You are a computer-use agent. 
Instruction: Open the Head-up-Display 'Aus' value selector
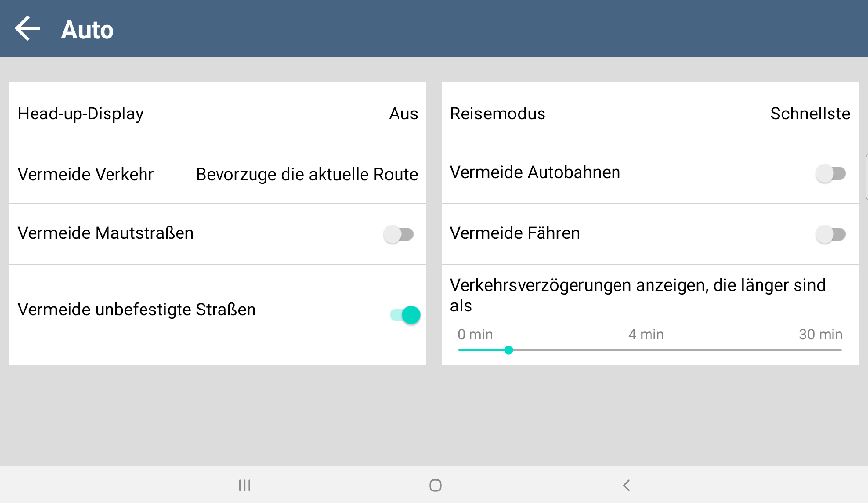[x=403, y=114]
